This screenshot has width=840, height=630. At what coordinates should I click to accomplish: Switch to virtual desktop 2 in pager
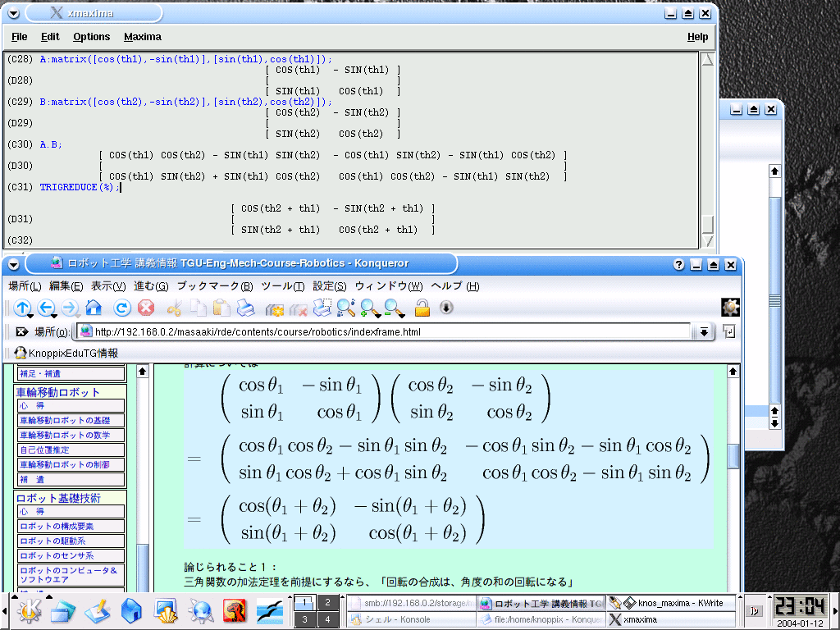coord(327,603)
